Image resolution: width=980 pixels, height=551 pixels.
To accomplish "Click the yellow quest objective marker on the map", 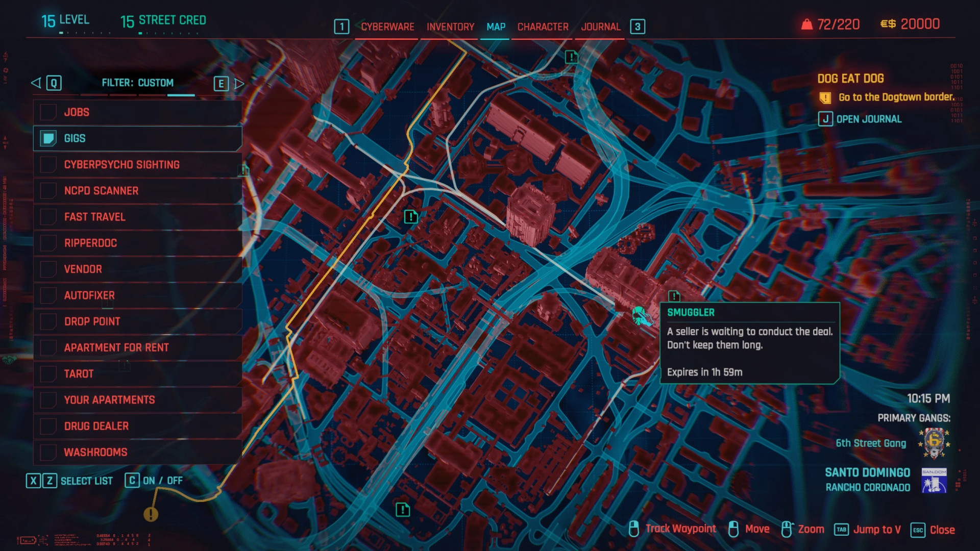I will click(151, 514).
